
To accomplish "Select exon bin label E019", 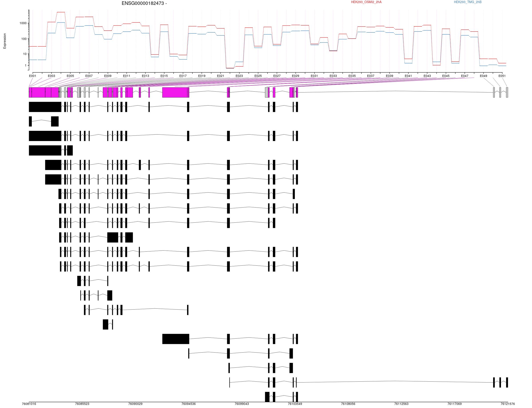I will click(x=202, y=76).
